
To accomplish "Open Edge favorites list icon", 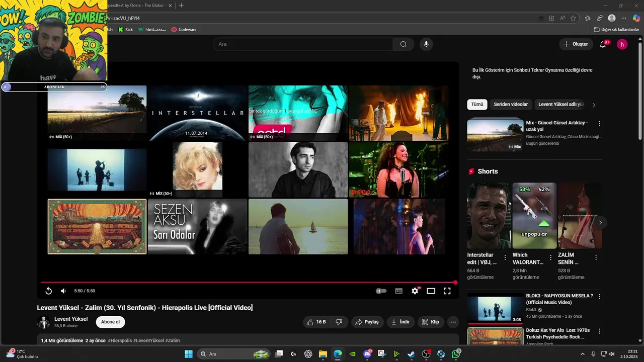I will 588,18.
